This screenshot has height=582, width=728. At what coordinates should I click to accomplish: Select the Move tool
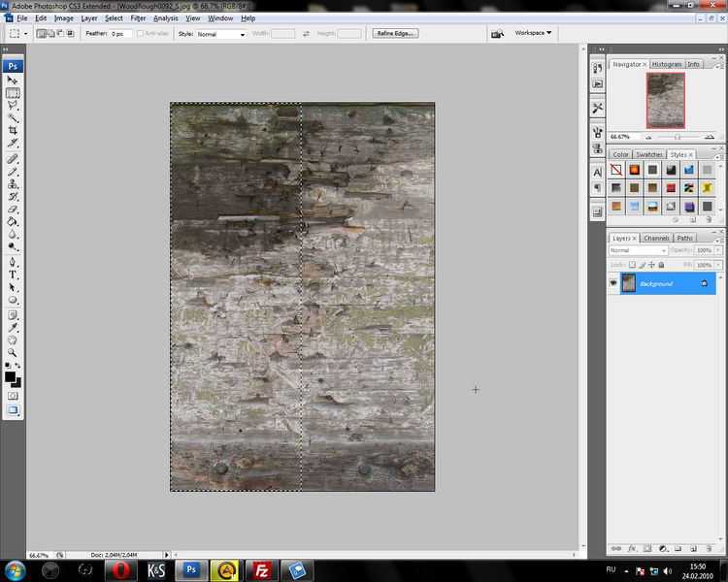13,81
